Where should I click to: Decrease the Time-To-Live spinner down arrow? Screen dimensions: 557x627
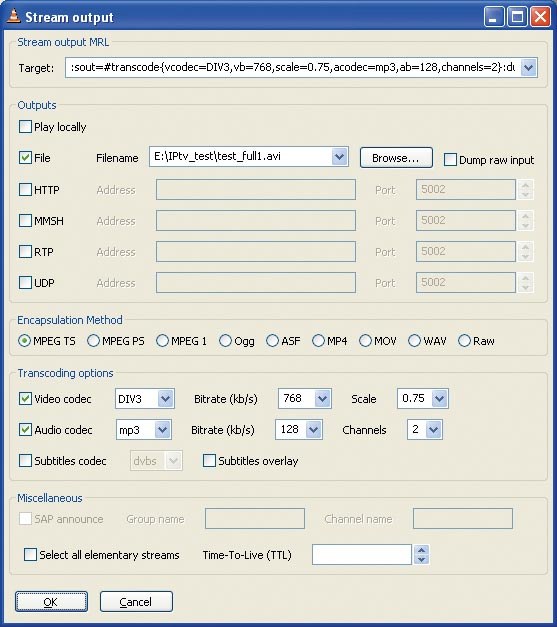pyautogui.click(x=421, y=559)
